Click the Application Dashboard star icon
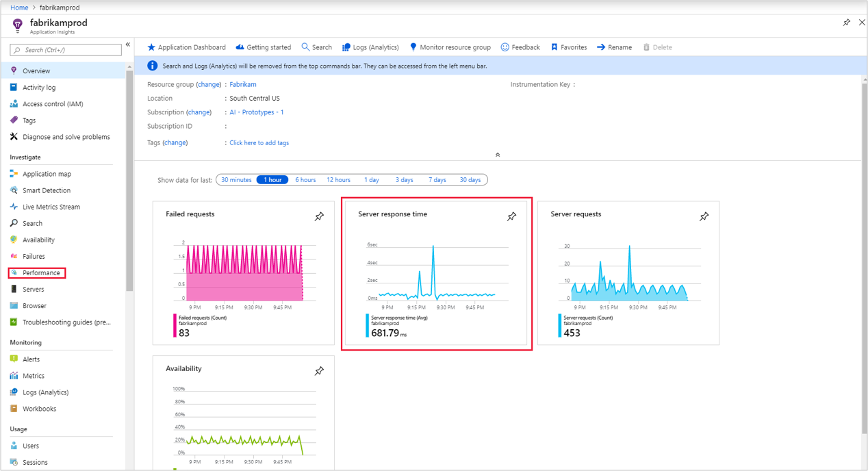Image resolution: width=868 pixels, height=471 pixels. [151, 47]
